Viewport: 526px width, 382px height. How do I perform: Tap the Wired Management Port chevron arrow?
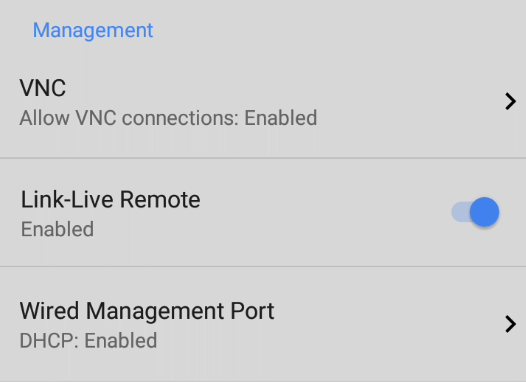510,324
